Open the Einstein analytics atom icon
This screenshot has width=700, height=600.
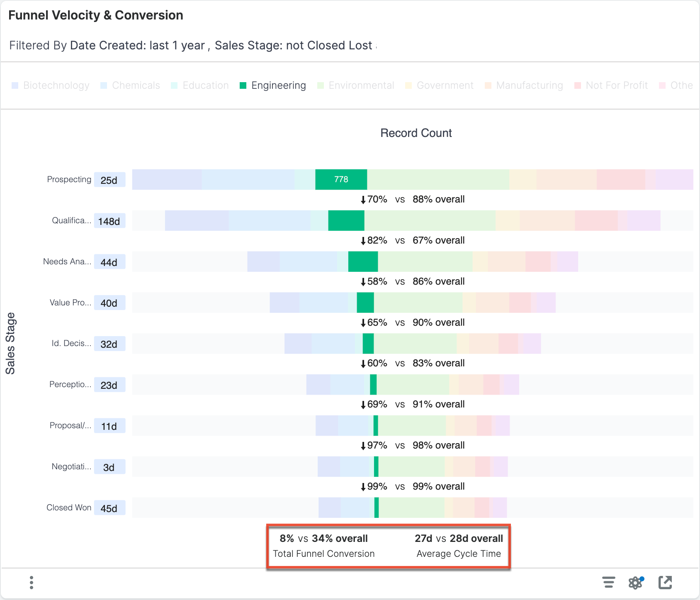pyautogui.click(x=635, y=583)
